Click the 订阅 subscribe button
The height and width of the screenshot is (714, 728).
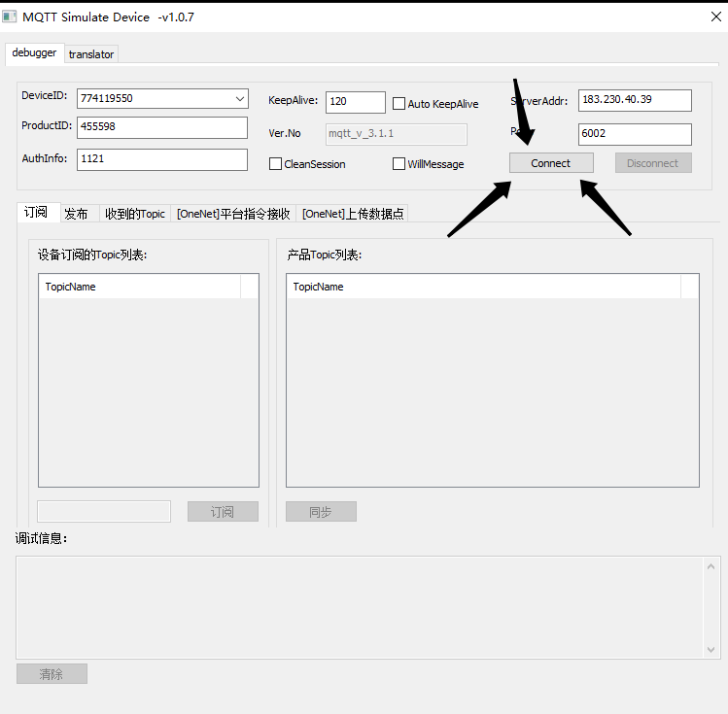pyautogui.click(x=223, y=511)
